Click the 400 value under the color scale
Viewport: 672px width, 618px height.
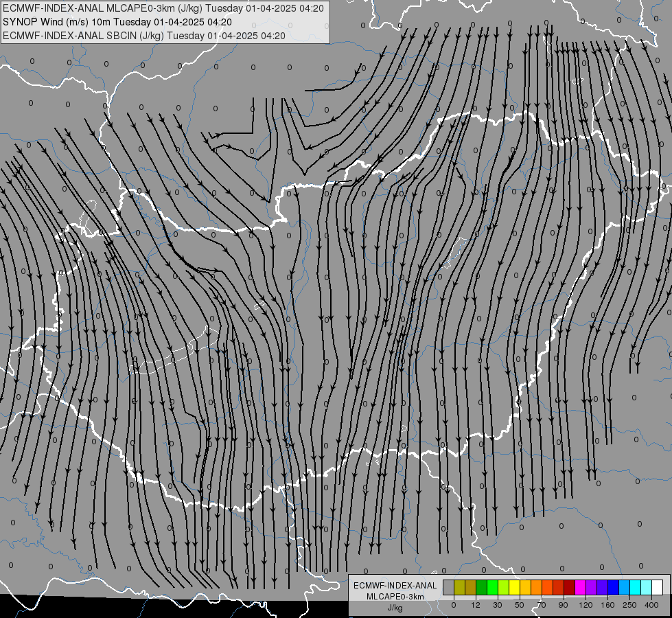pyautogui.click(x=651, y=605)
